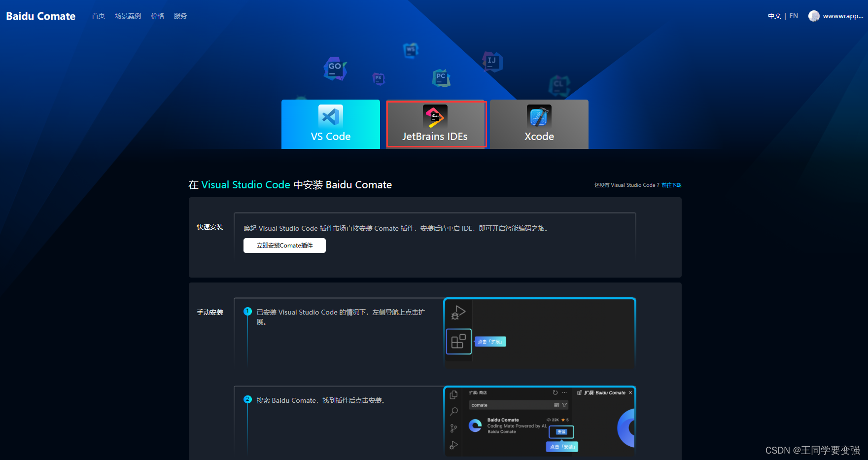Image resolution: width=868 pixels, height=460 pixels.
Task: Click the Extensions squares icon in step 1 image
Action: [x=458, y=341]
